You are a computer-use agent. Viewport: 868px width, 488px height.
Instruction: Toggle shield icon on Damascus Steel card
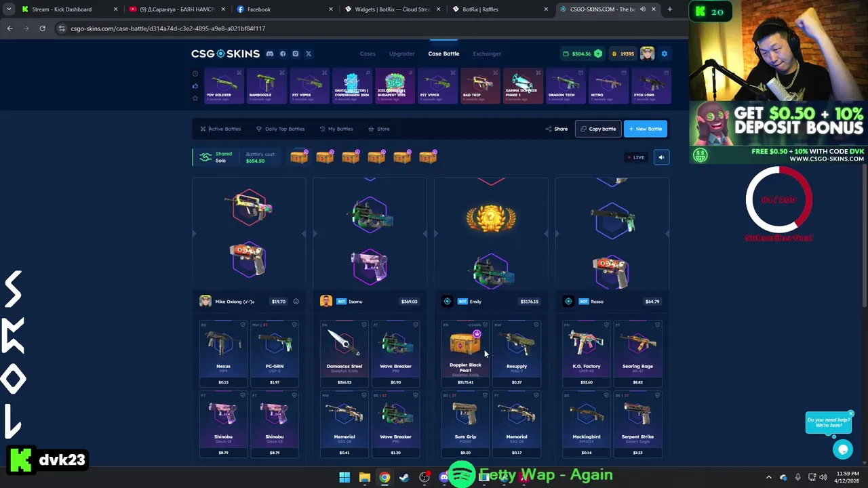point(364,325)
